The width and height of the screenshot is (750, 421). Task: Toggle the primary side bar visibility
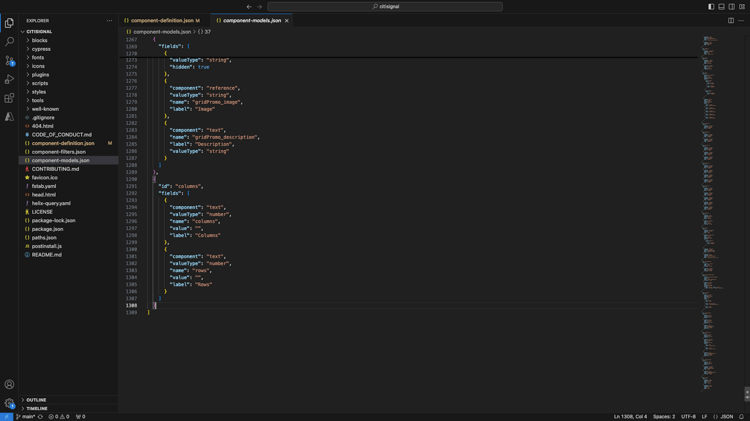711,7
